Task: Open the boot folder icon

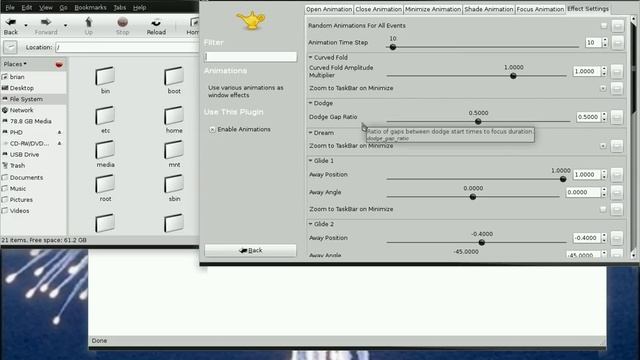Action: (x=174, y=76)
